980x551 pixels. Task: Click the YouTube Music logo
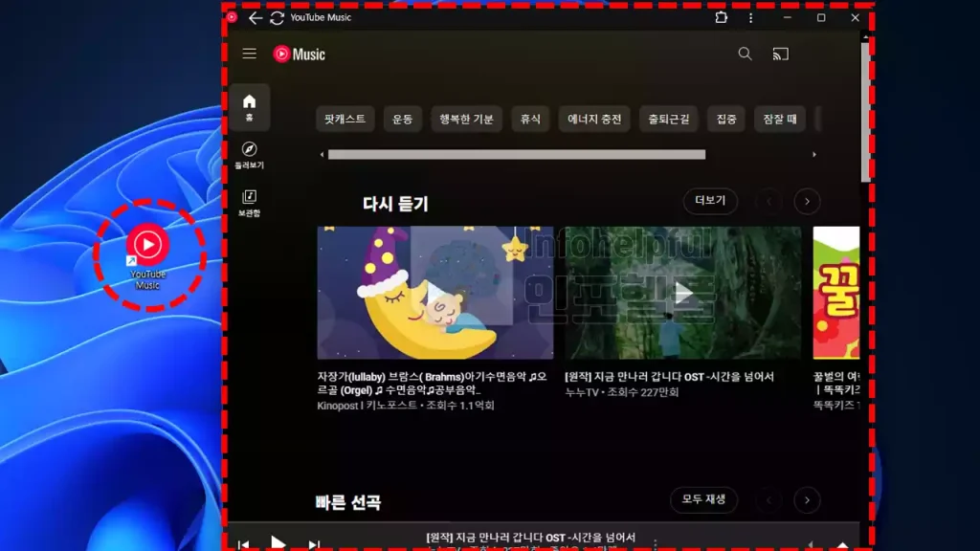(299, 55)
